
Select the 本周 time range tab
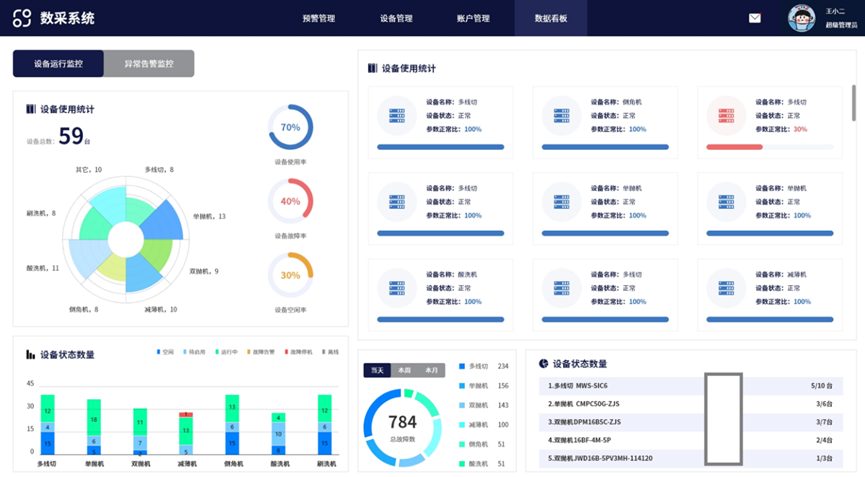pos(404,370)
